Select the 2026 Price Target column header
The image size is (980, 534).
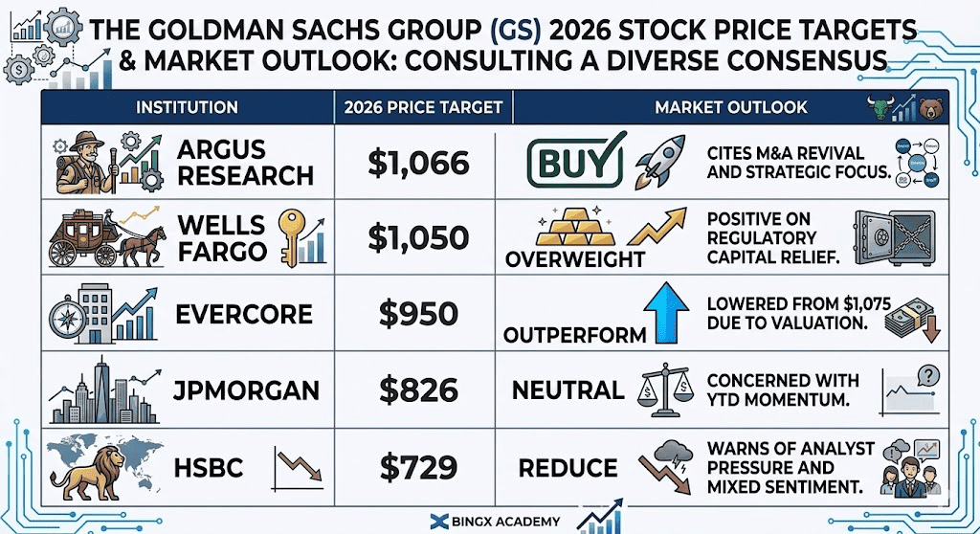tap(422, 107)
